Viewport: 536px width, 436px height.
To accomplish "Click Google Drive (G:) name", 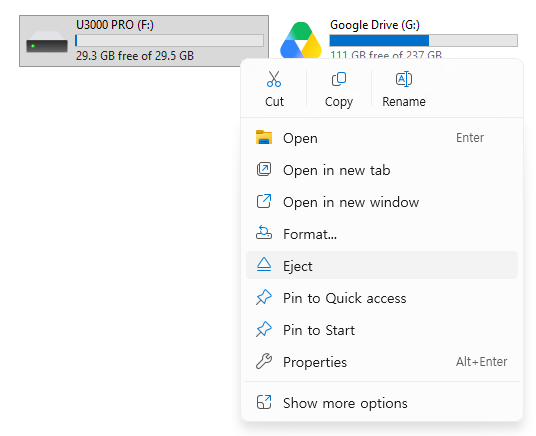I will point(375,25).
